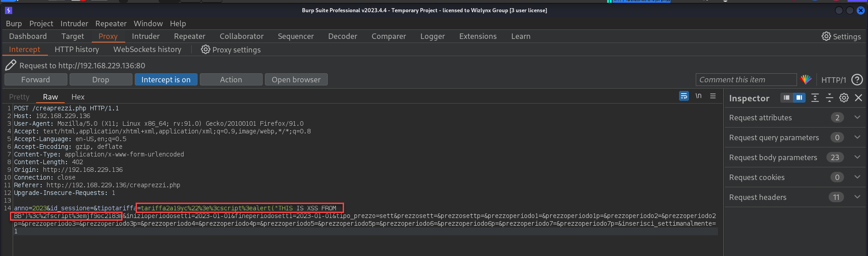Drop the intercepted request
Screen dimensions: 868x256
click(101, 80)
